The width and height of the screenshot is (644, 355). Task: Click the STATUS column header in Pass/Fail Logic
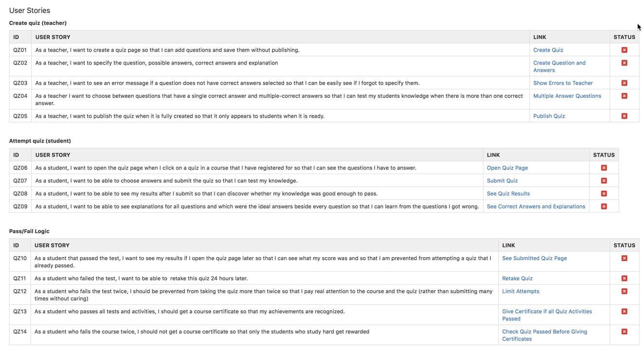point(624,245)
